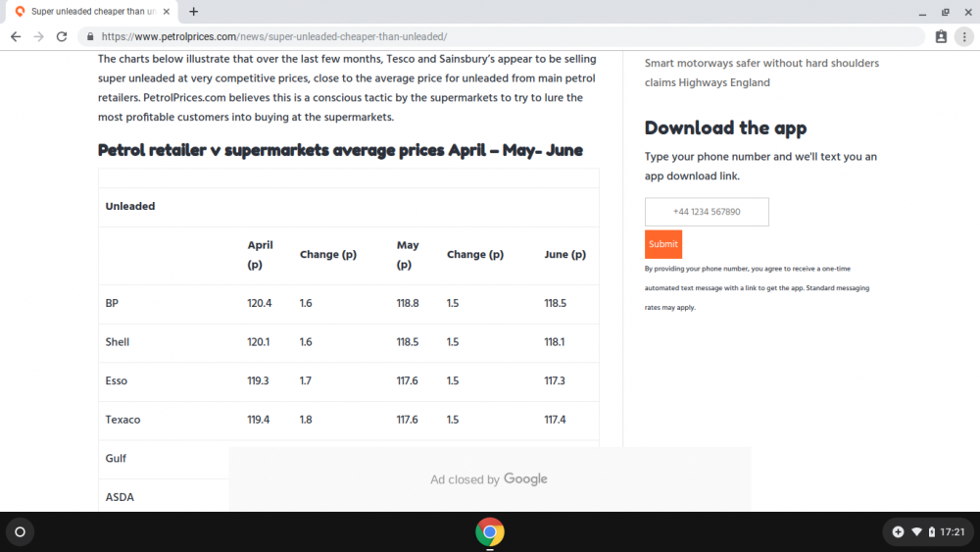Click the 'April (p)' column header
Screen dimensions: 980x552
260,255
